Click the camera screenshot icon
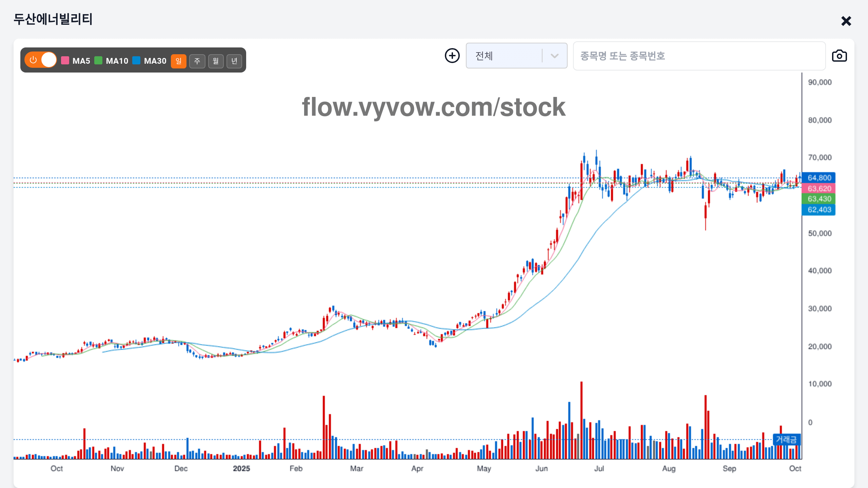Viewport: 868px width, 488px height. pos(839,56)
